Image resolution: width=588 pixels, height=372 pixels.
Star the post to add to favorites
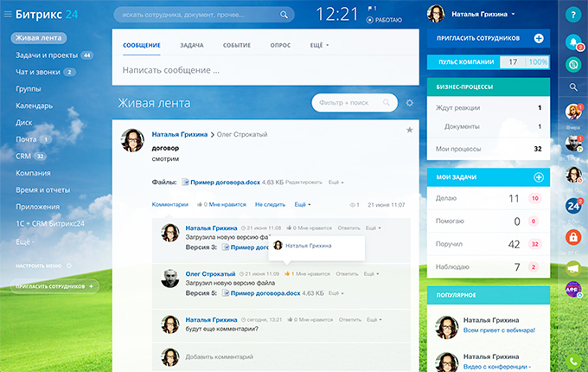tap(410, 130)
